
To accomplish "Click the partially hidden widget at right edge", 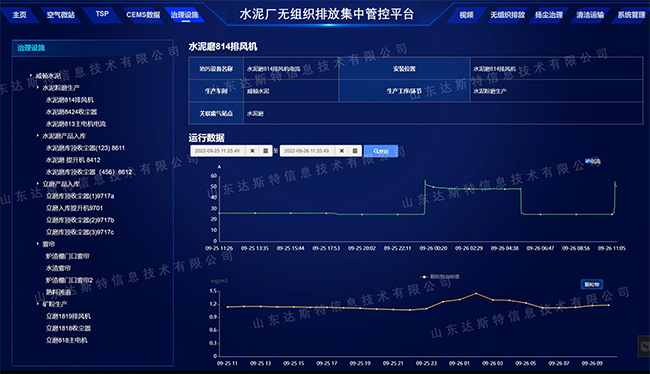I will [644, 346].
